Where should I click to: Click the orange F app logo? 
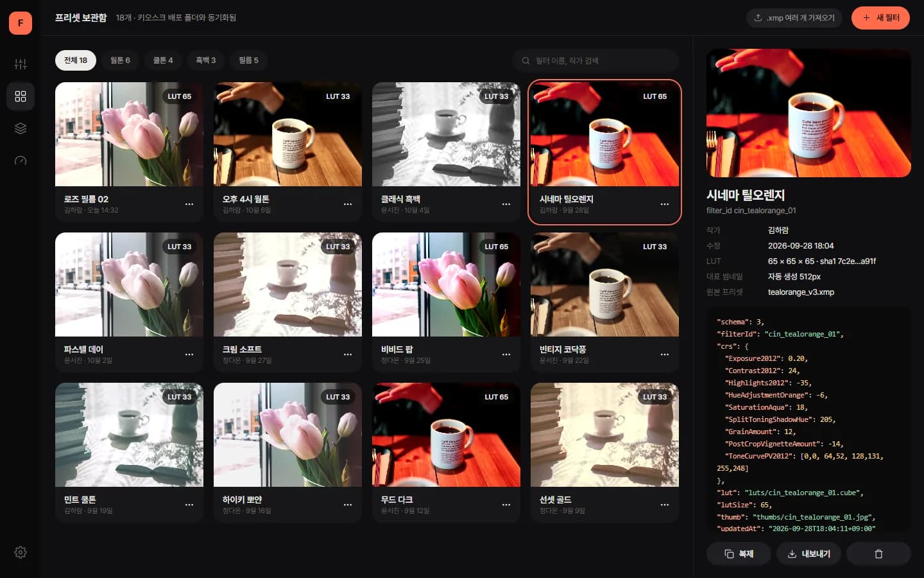pyautogui.click(x=21, y=23)
